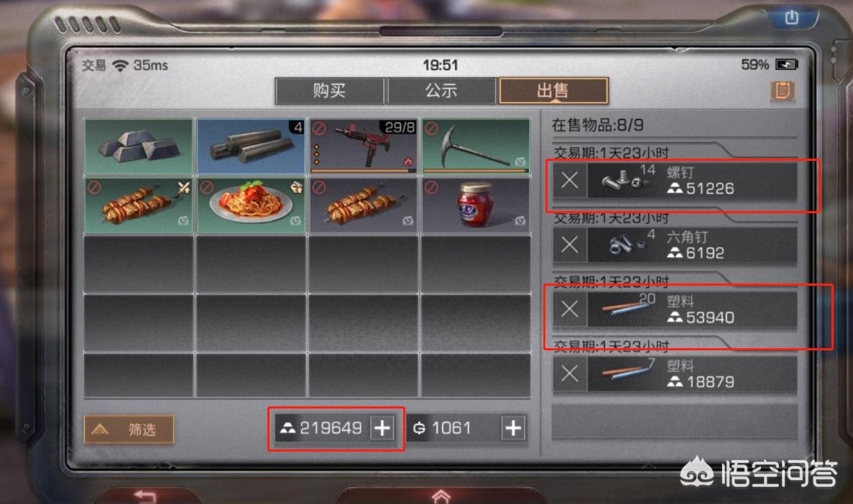
Task: Open the 筛选 filter options
Action: pos(129,429)
